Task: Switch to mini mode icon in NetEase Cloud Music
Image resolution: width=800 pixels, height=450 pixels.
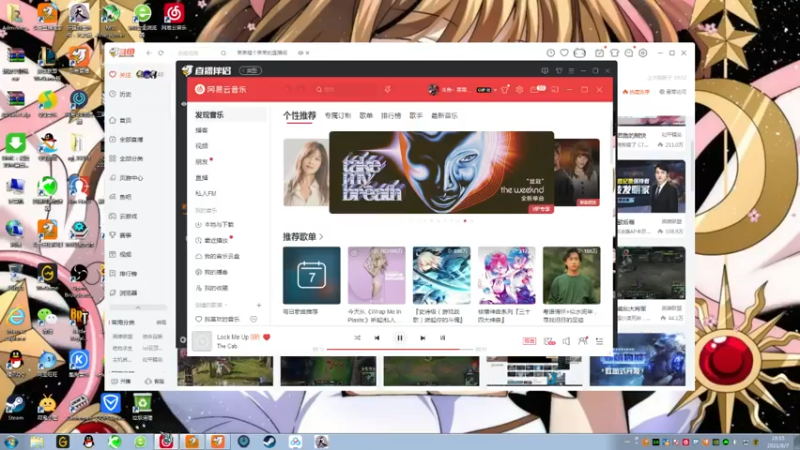Action: pos(555,89)
